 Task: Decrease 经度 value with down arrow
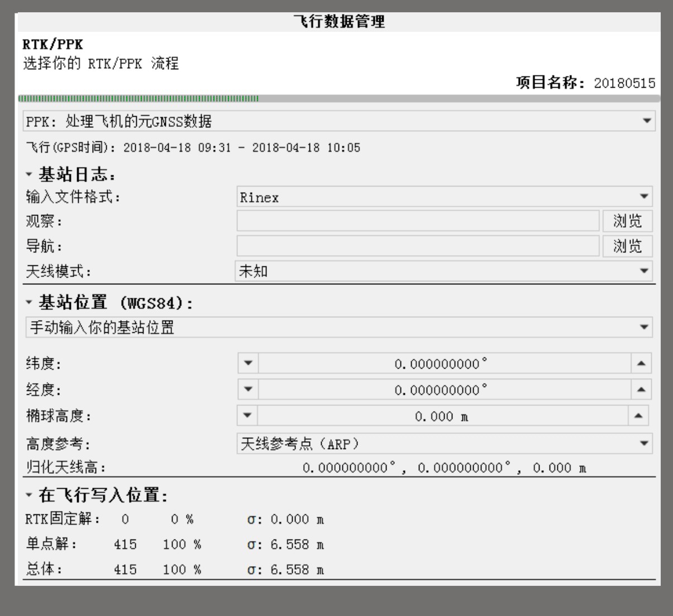pos(248,390)
